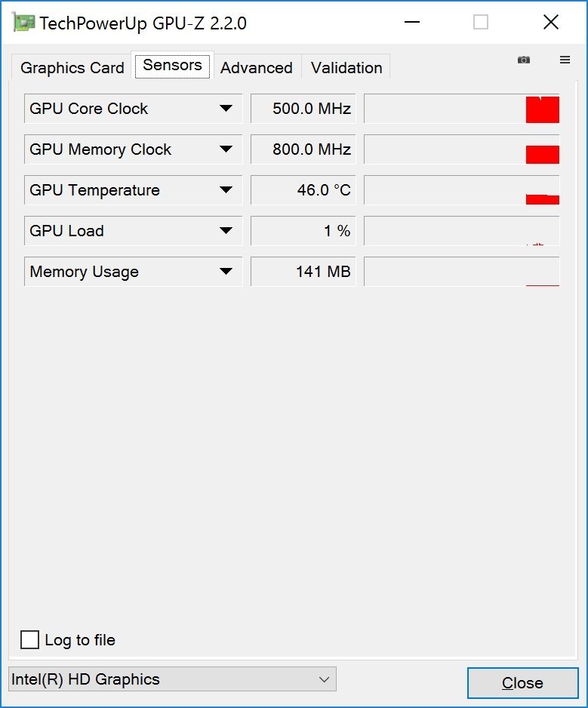
Task: Click the GPU Memory Clock history graph
Action: pyautogui.click(x=462, y=149)
